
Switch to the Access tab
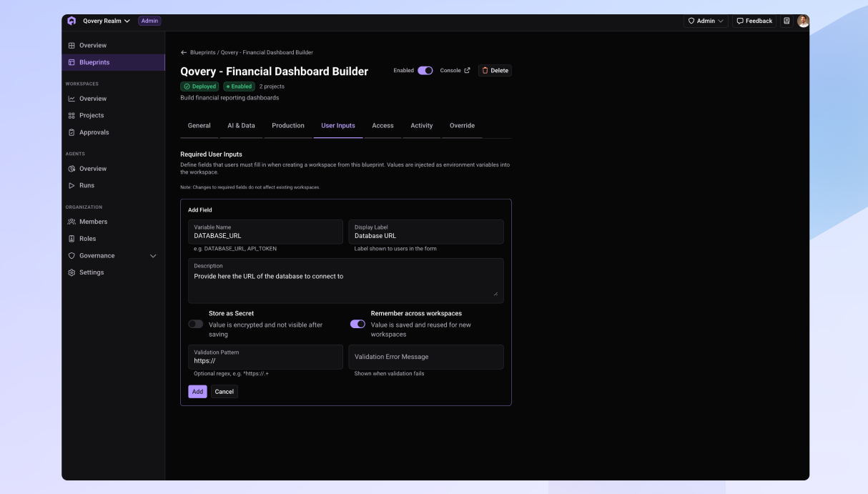click(383, 126)
